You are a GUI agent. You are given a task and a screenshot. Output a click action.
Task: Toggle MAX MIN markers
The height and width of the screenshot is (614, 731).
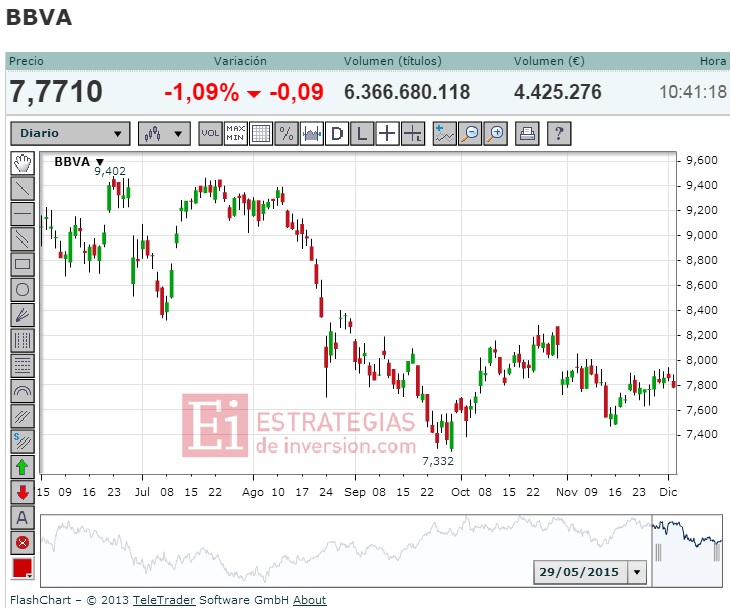(x=235, y=134)
